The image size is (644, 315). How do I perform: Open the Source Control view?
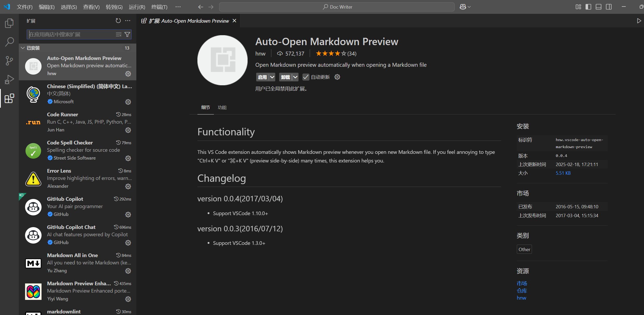9,60
